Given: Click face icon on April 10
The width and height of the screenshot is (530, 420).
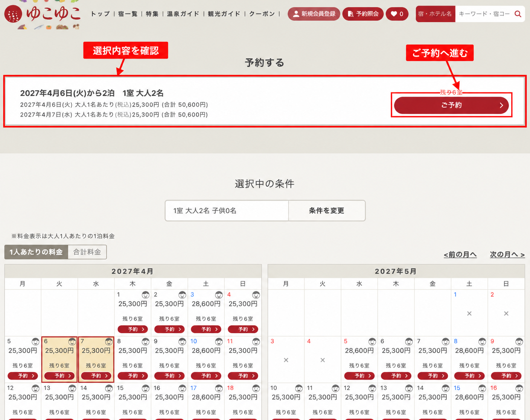Looking at the screenshot, I should pyautogui.click(x=219, y=341).
